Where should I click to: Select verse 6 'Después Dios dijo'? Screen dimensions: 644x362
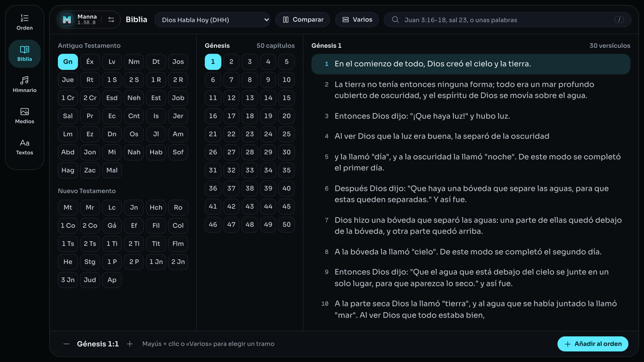[x=471, y=194]
